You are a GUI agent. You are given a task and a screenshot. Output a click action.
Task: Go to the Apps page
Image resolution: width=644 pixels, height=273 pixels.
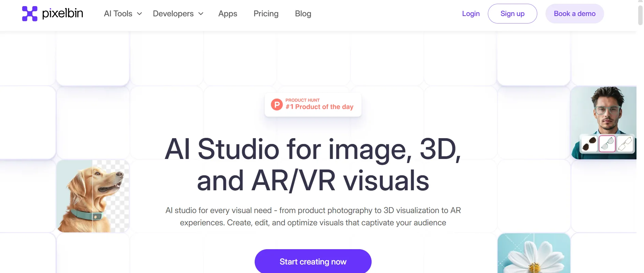(x=228, y=14)
